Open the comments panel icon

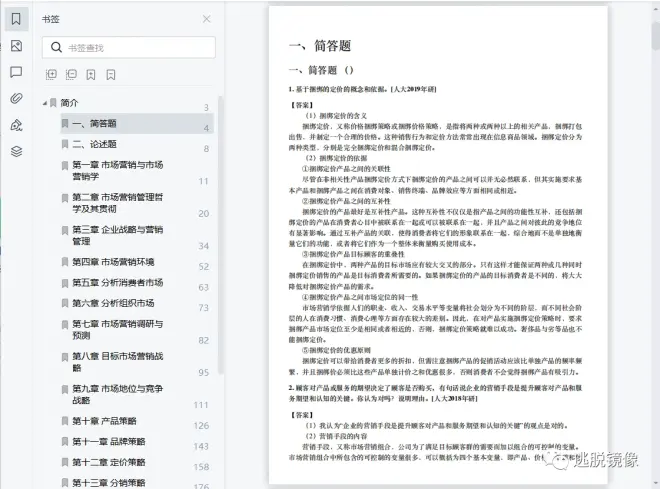[x=16, y=72]
